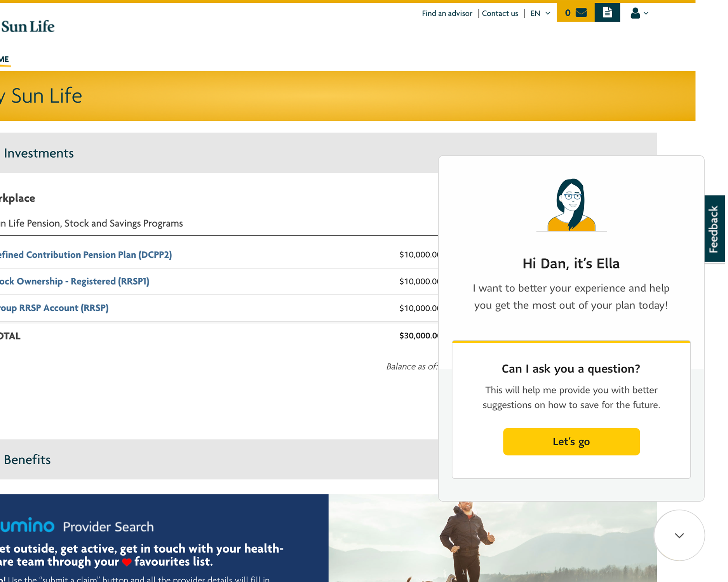Select the HOME navigation tab
Image resolution: width=728 pixels, height=582 pixels.
[x=5, y=59]
